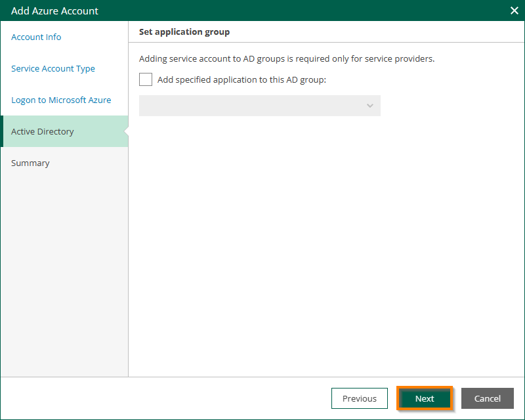Click the footer bar left of Previous
The width and height of the screenshot is (525, 420).
click(164, 398)
